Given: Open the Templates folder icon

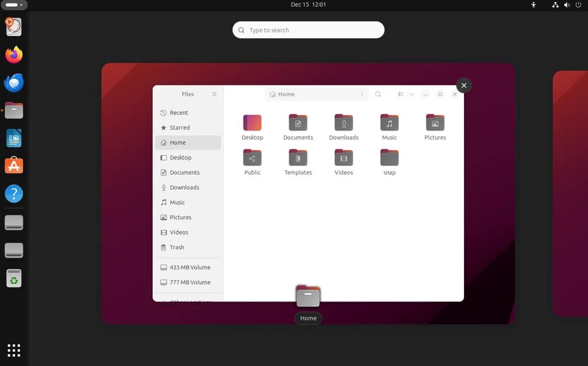Looking at the screenshot, I should point(298,157).
